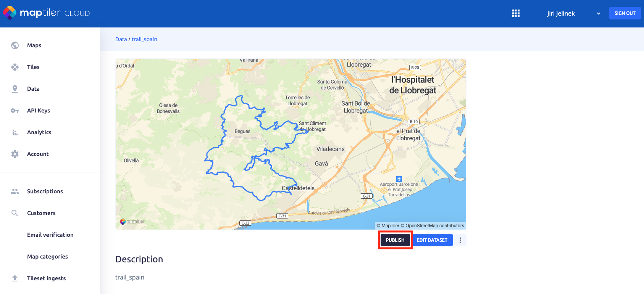The height and width of the screenshot is (294, 644).
Task: Click the Torrelles de Llobregat label
Action: pos(297,101)
